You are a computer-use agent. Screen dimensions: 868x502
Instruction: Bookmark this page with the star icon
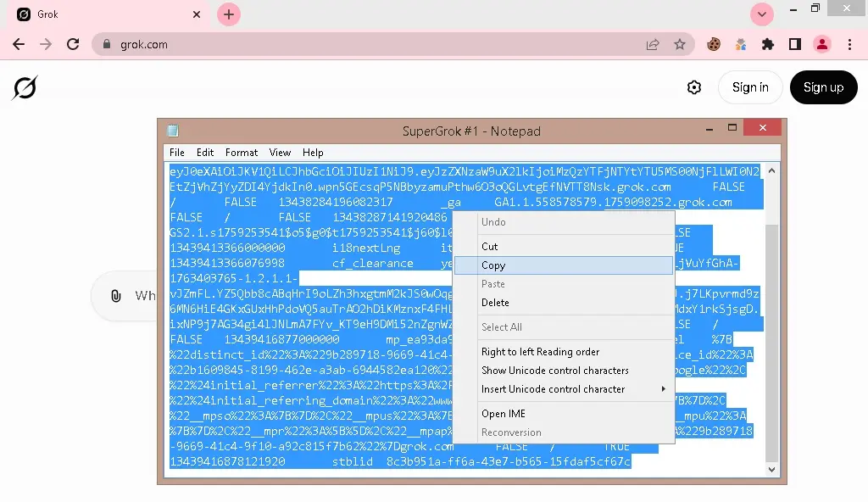[x=680, y=44]
